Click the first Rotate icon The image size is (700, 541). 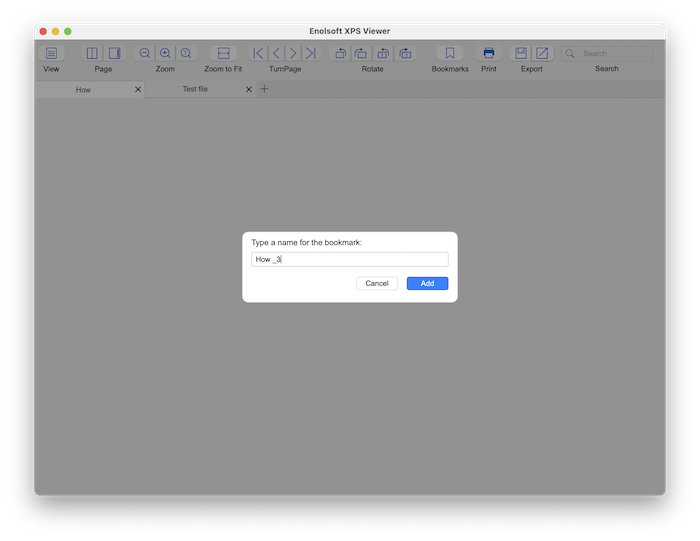[341, 53]
